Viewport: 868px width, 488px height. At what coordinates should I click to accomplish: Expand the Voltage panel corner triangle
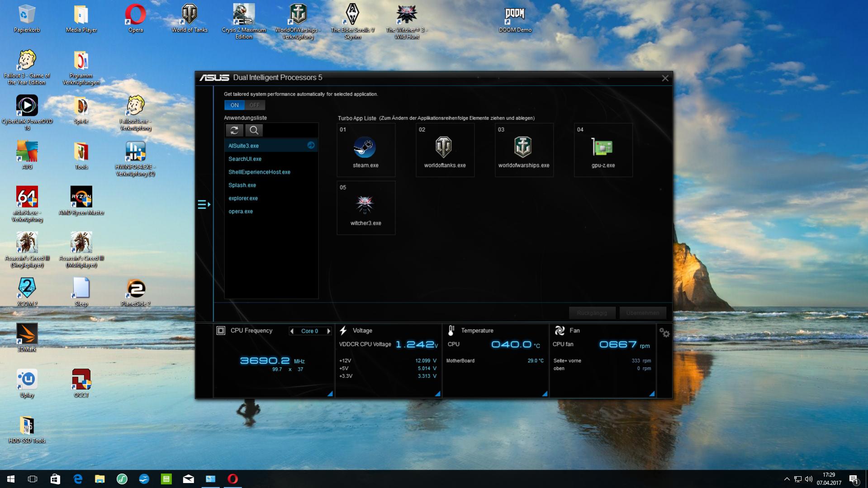[x=438, y=394]
